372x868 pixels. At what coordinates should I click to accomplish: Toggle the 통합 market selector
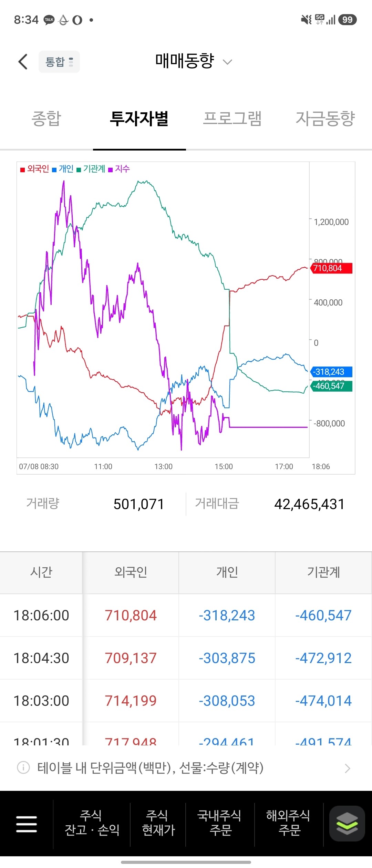click(x=59, y=62)
